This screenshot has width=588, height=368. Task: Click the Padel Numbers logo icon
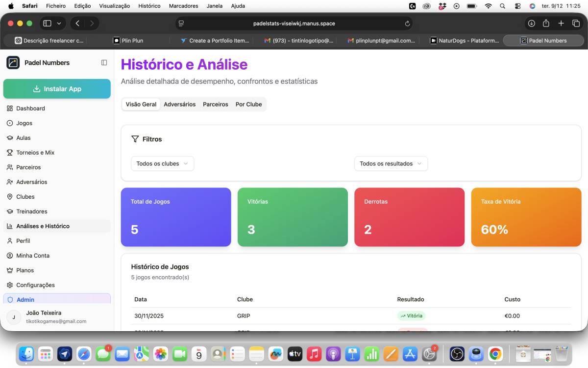pyautogui.click(x=13, y=63)
